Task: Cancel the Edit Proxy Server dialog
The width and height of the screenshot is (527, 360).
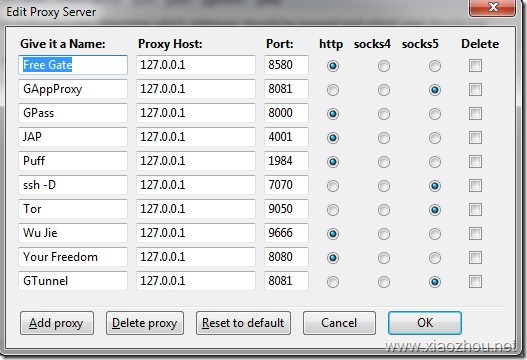Action: pyautogui.click(x=339, y=323)
